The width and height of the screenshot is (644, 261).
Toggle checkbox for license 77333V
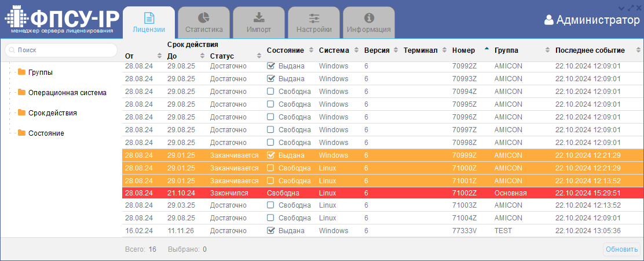click(x=270, y=231)
